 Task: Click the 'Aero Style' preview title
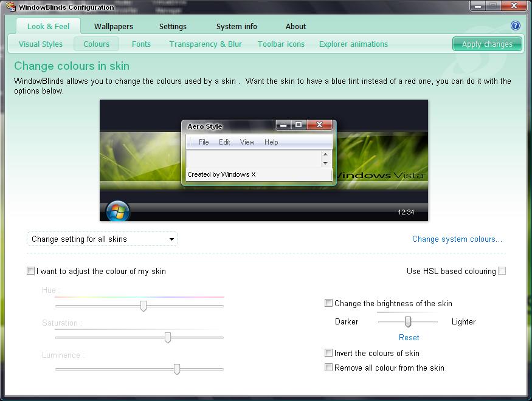click(205, 126)
